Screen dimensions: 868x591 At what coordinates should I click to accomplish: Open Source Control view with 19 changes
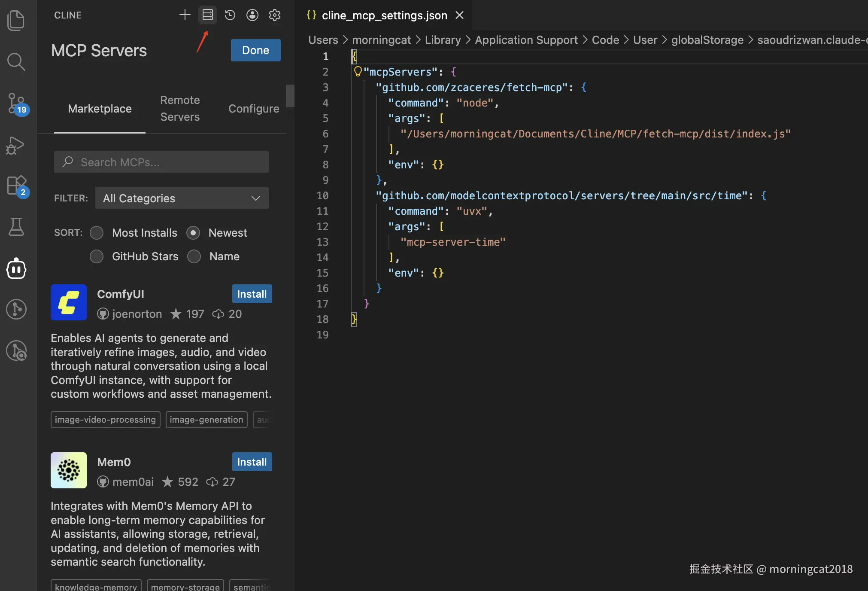(x=17, y=104)
